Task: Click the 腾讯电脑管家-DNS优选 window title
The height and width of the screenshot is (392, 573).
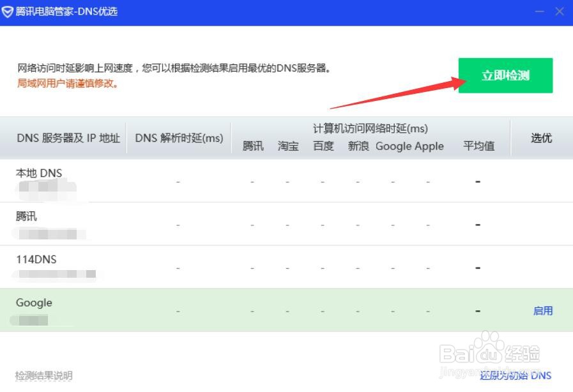Action: 66,11
